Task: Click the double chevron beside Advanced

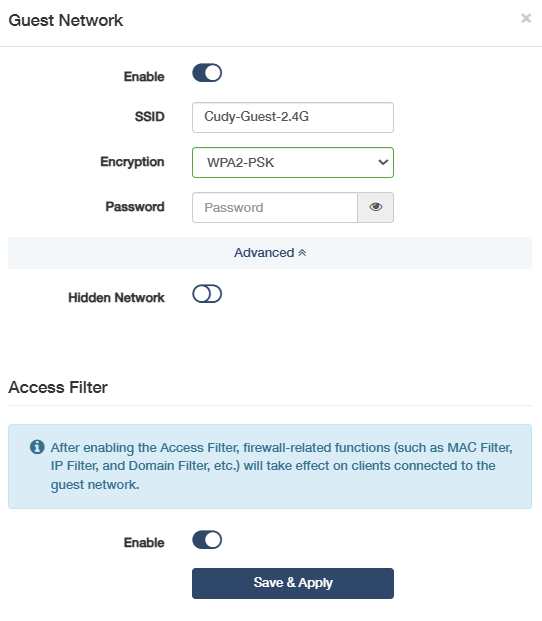Action: click(302, 253)
